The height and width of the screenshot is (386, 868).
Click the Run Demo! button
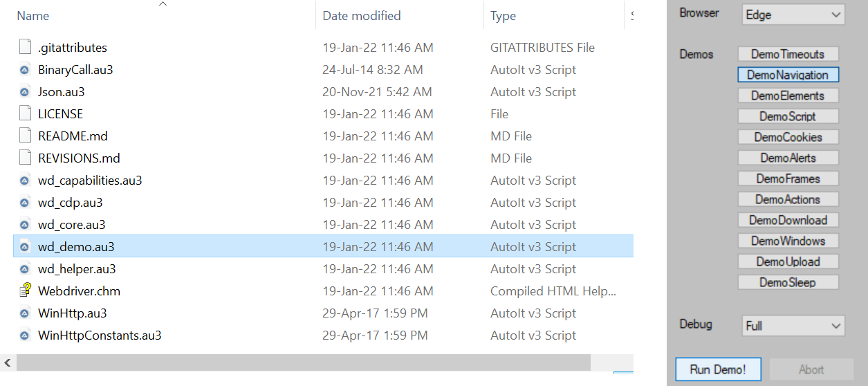718,369
